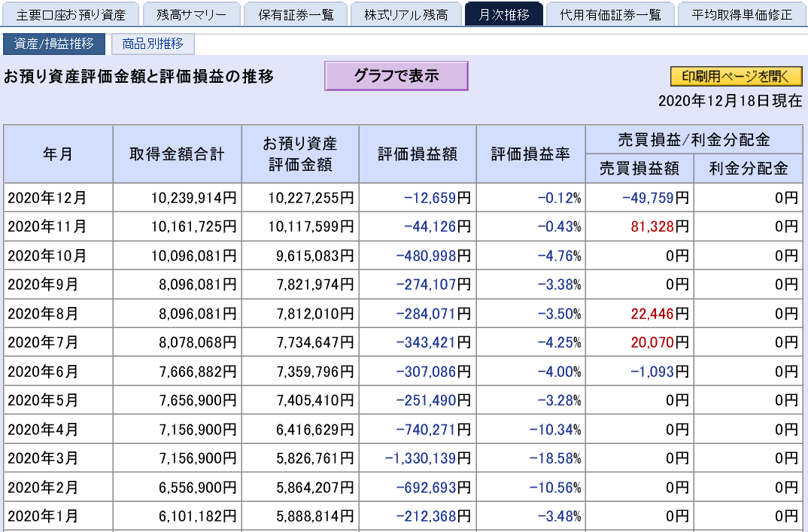Click the -10.34% rate cell
Image resolution: width=808 pixels, height=532 pixels.
pyautogui.click(x=530, y=430)
